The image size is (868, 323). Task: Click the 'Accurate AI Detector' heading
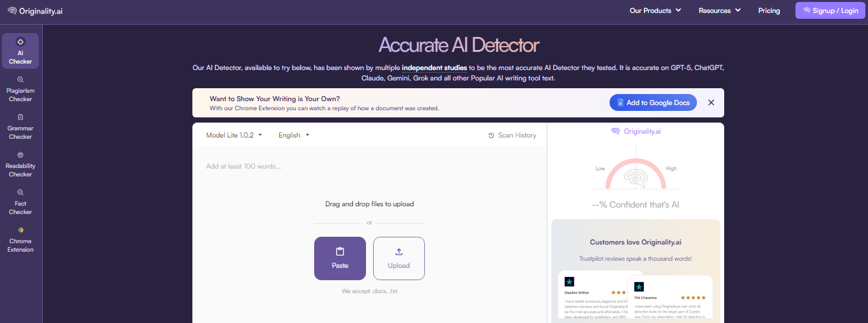pos(459,45)
